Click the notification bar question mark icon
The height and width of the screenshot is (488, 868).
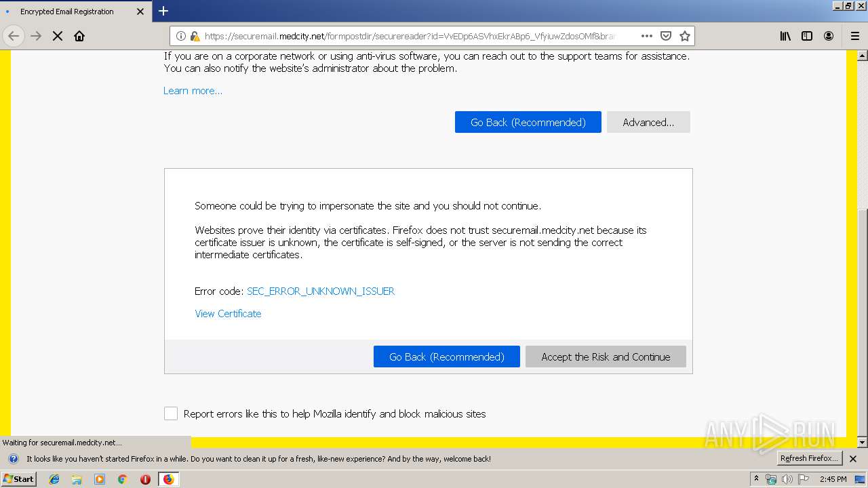pos(13,459)
